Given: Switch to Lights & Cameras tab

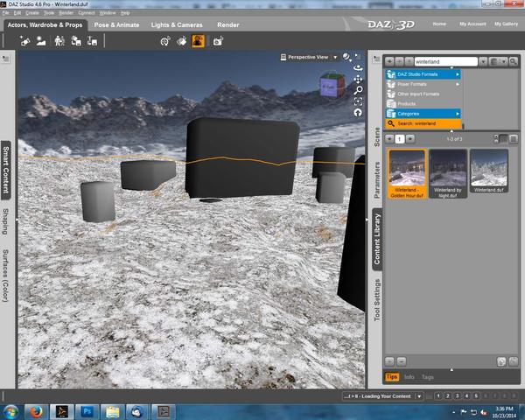Looking at the screenshot, I should (x=177, y=24).
